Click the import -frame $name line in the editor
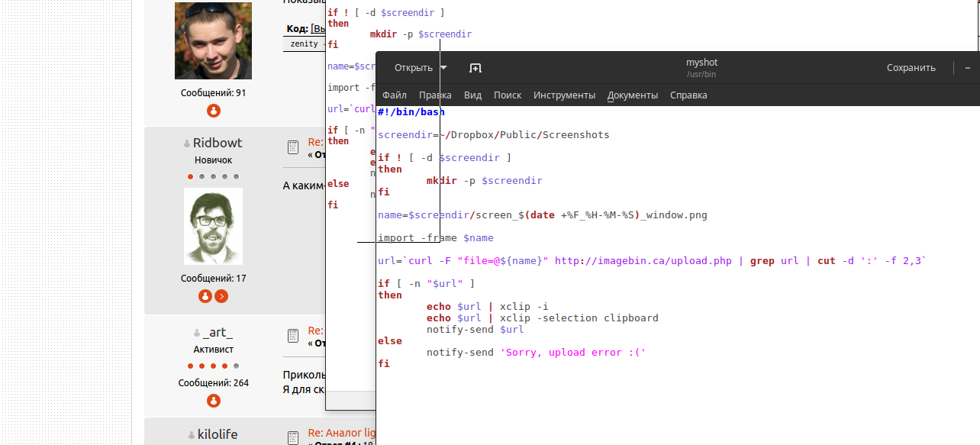The height and width of the screenshot is (445, 980). pyautogui.click(x=436, y=238)
